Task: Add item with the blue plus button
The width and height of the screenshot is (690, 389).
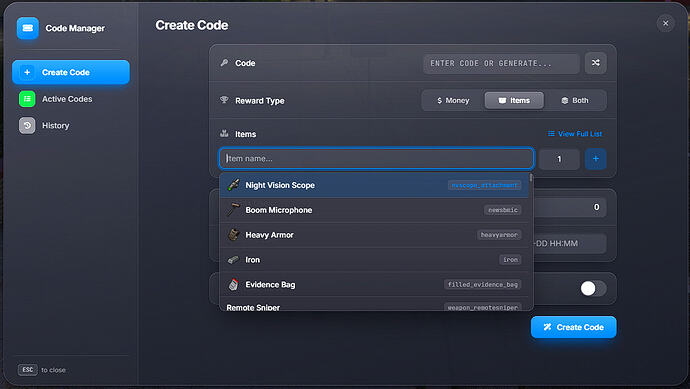Action: [x=595, y=159]
